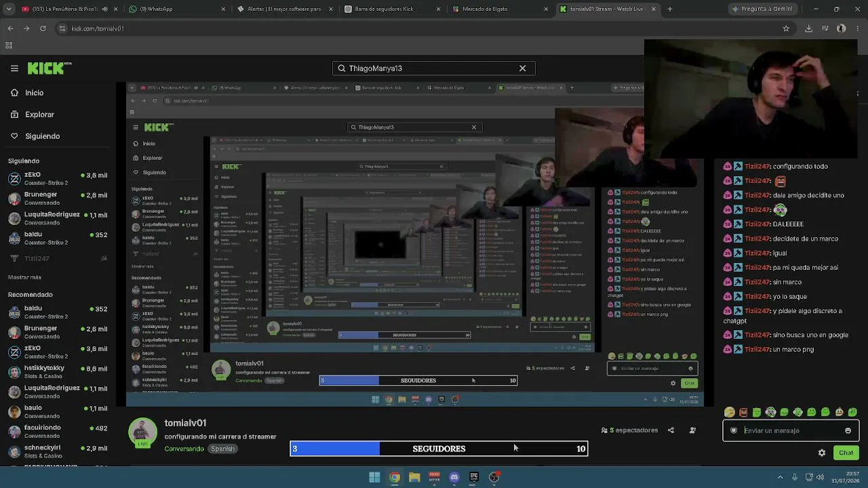Viewport: 868px width, 488px height.
Task: Expand the list with Mostrar más
Action: coord(24,277)
